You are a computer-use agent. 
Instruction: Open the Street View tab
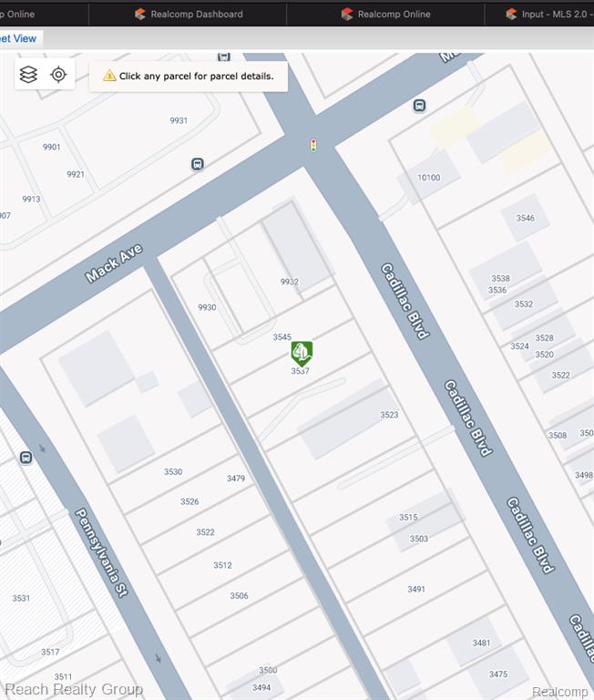point(18,38)
